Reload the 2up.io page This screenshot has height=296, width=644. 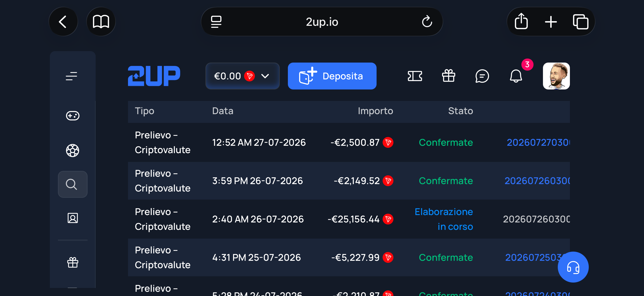[x=427, y=22]
